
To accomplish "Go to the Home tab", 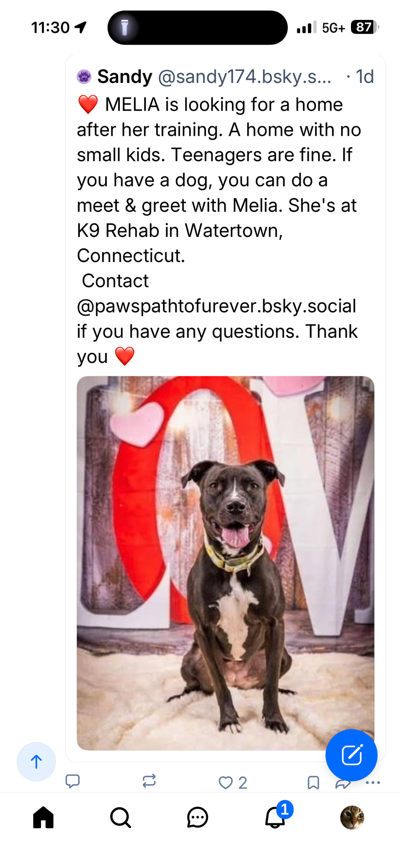I will (43, 818).
